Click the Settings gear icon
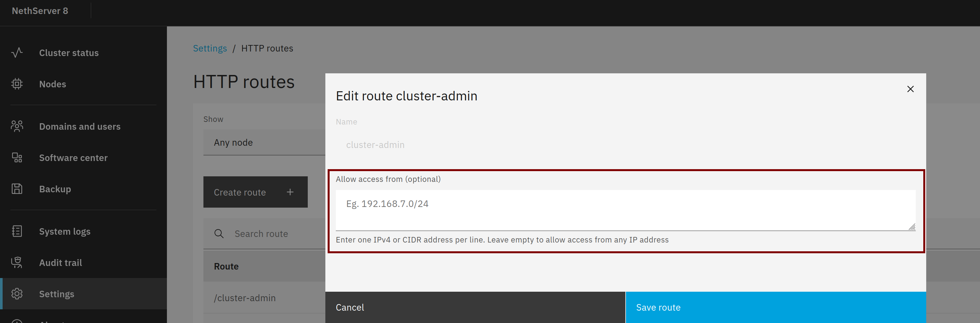980x323 pixels. point(17,294)
